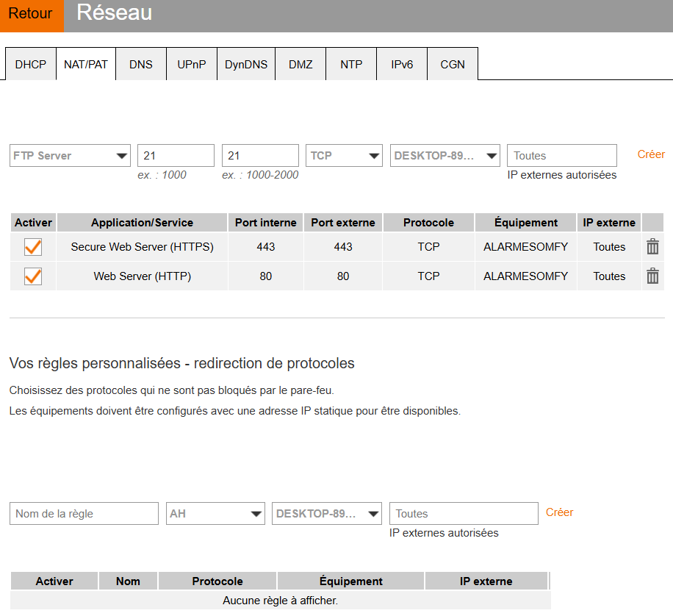Focus the Nom de la règle field
The height and width of the screenshot is (616, 673).
click(x=84, y=514)
